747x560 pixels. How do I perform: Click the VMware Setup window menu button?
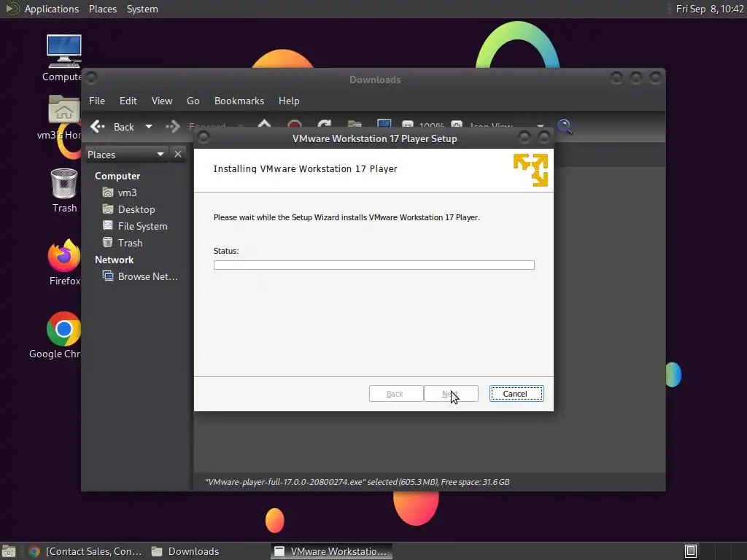(x=204, y=138)
